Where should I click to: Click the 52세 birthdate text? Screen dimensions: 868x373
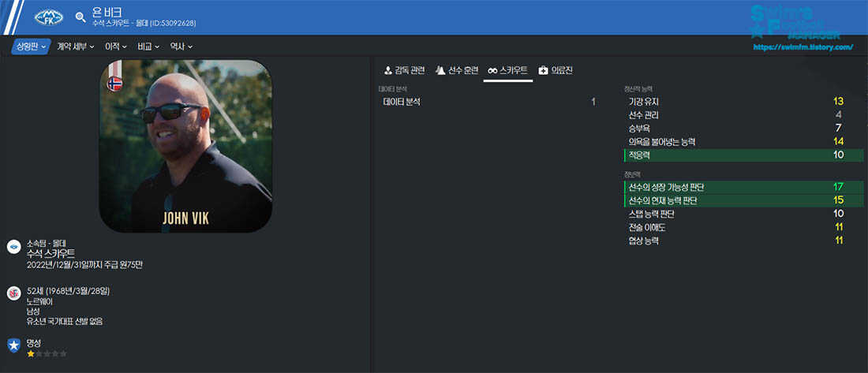[x=68, y=291]
